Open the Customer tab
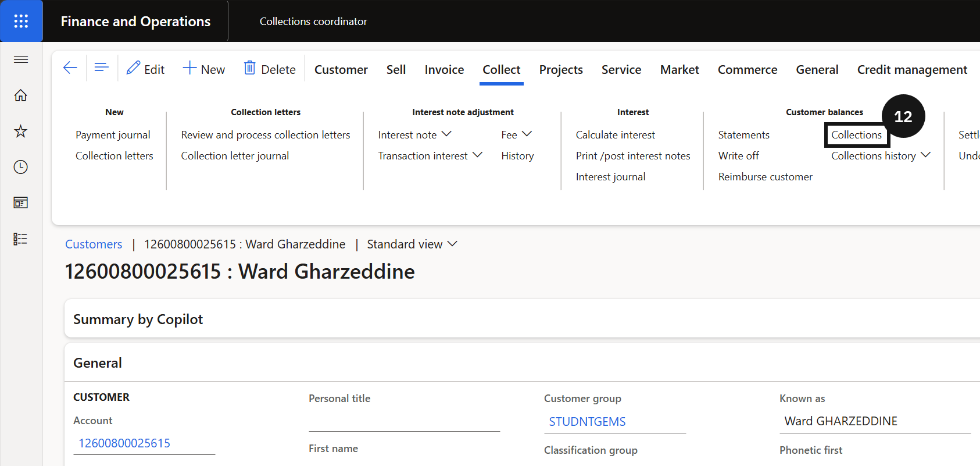 click(x=341, y=70)
